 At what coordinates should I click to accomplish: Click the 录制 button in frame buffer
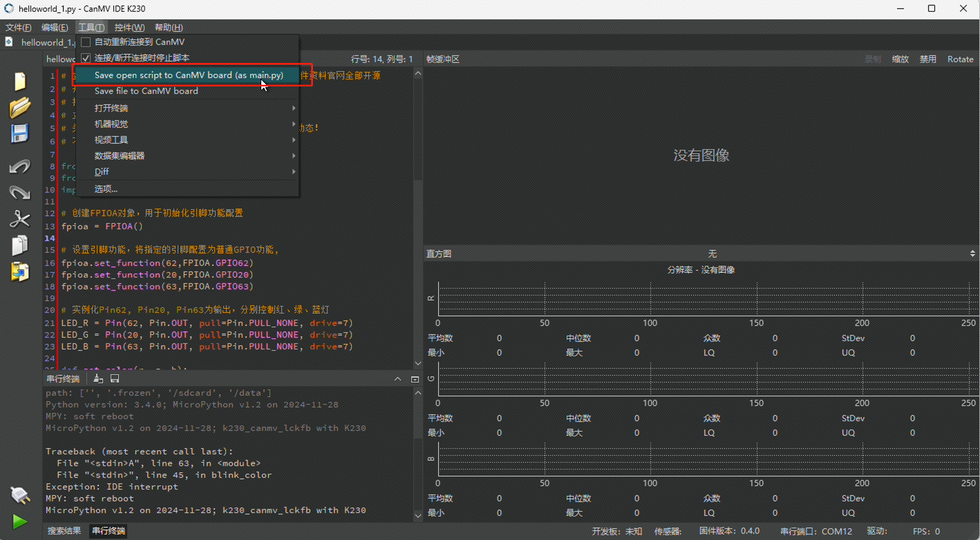[873, 59]
